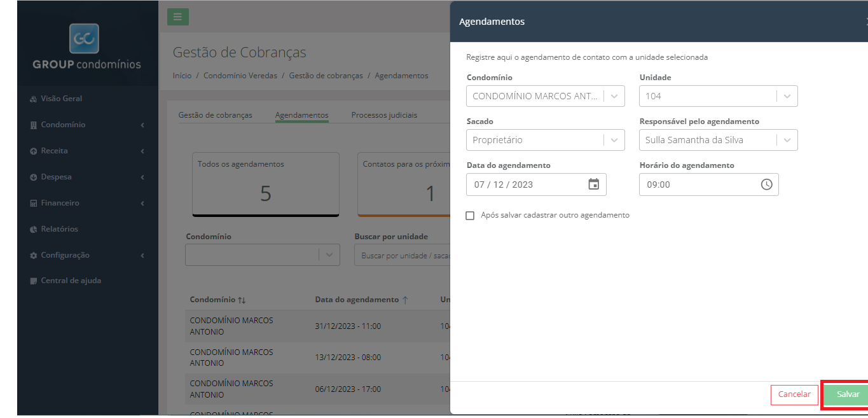Open the clock icon in time field
The width and height of the screenshot is (868, 418).
point(766,185)
